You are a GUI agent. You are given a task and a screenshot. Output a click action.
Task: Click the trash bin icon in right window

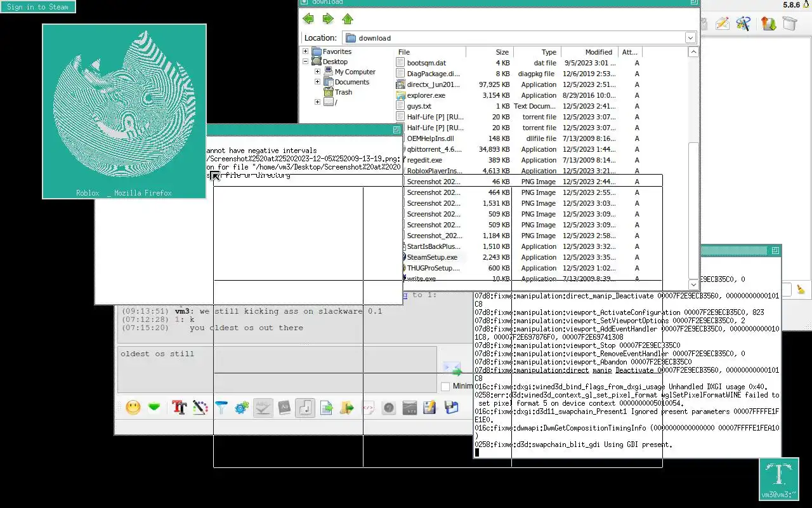(789, 23)
